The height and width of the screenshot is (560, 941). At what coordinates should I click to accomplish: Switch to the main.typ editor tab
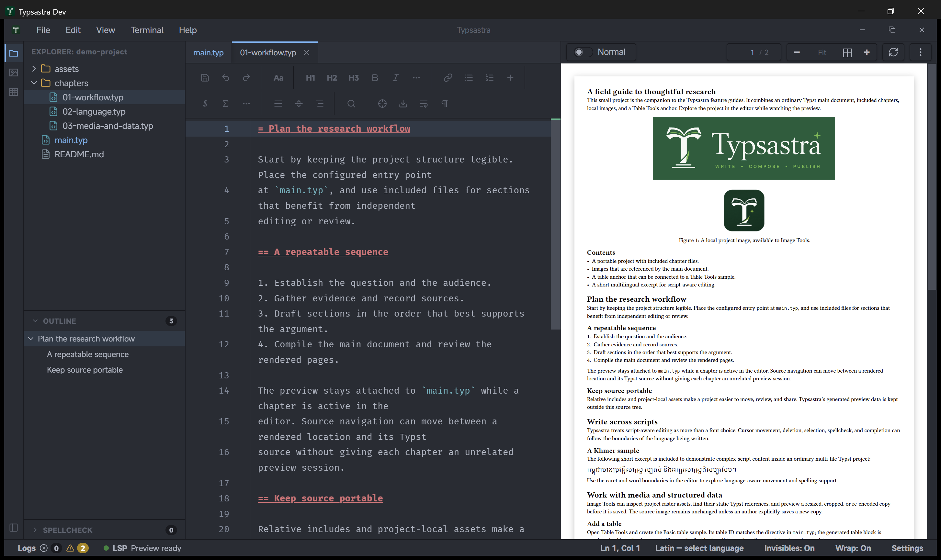[x=208, y=52]
